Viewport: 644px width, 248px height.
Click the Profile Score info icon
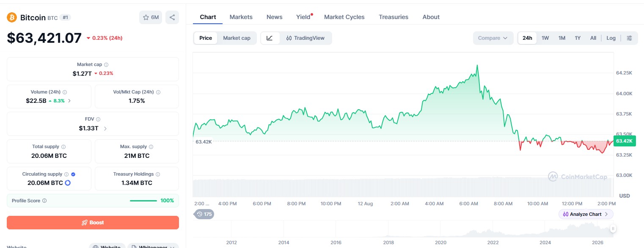(x=44, y=201)
